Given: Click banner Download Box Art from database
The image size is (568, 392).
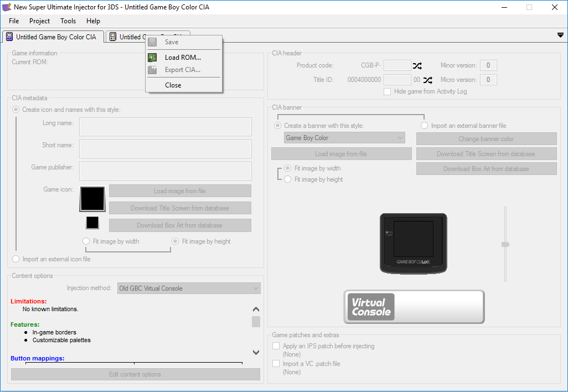Looking at the screenshot, I should coord(487,169).
